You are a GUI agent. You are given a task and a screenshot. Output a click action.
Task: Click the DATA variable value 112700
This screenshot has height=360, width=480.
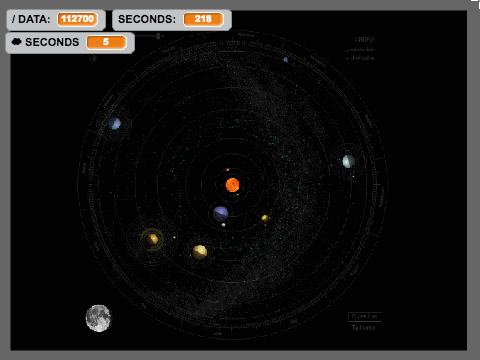coord(78,19)
